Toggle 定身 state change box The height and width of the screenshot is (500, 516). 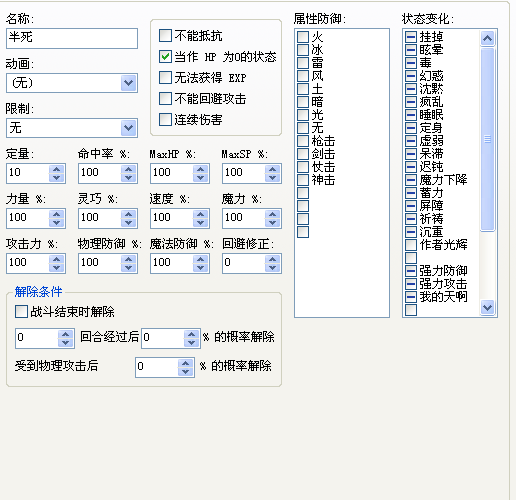[411, 128]
